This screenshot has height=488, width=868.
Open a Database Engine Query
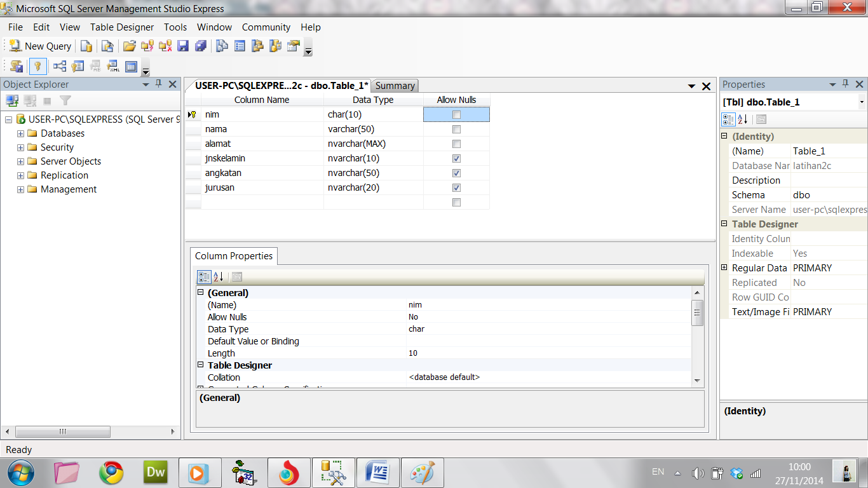[x=86, y=46]
